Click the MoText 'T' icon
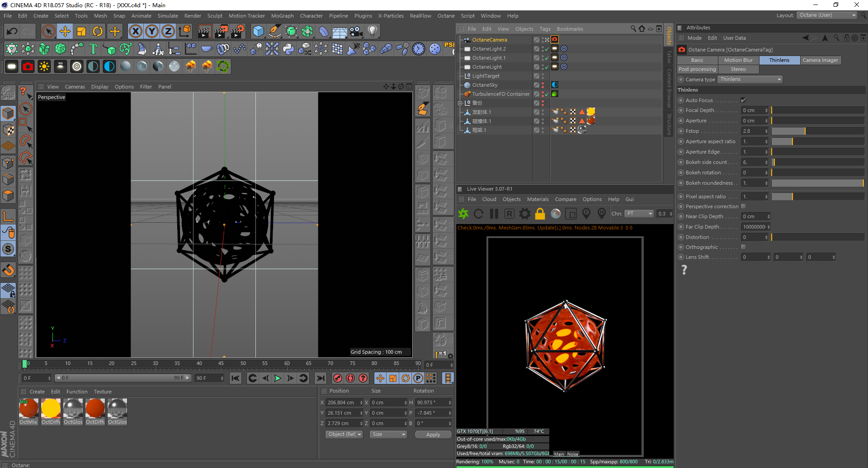868x468 pixels. point(93,49)
